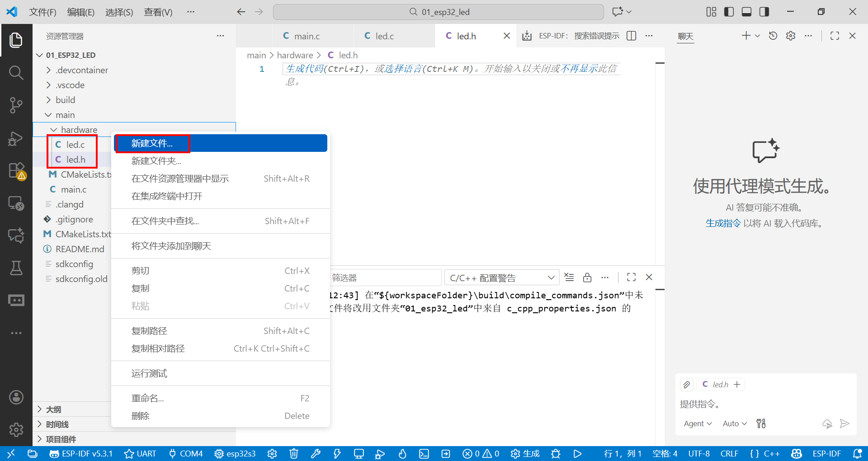Toggle the bottom panel layout button

pyautogui.click(x=746, y=12)
